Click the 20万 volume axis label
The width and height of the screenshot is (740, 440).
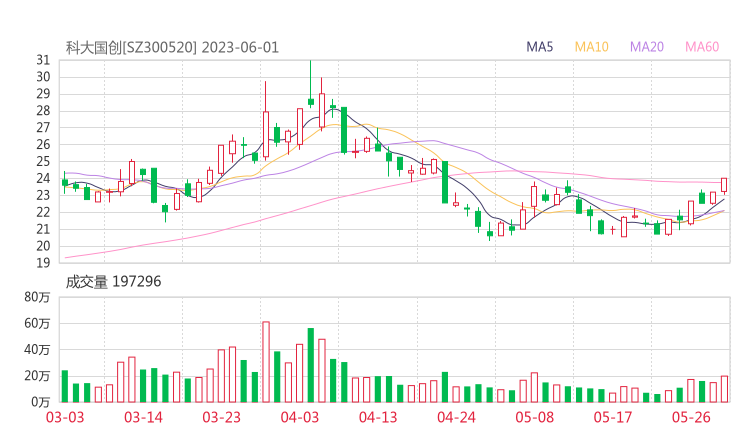(37, 376)
